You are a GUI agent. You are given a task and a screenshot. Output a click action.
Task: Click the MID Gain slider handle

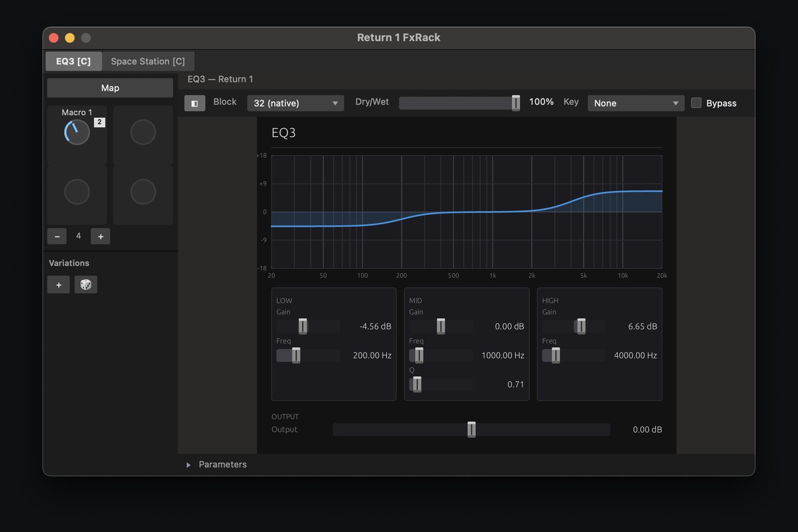coord(441,326)
